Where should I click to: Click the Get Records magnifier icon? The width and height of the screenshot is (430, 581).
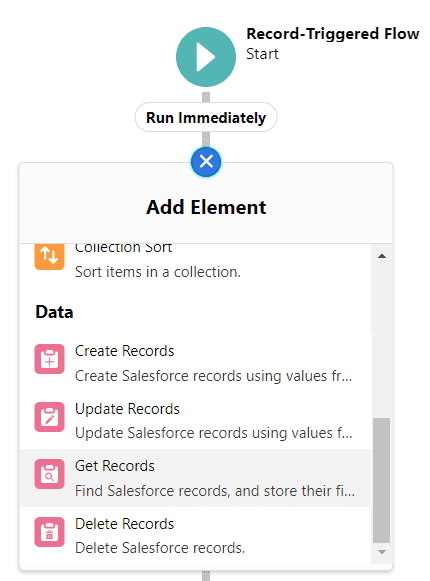(x=50, y=474)
